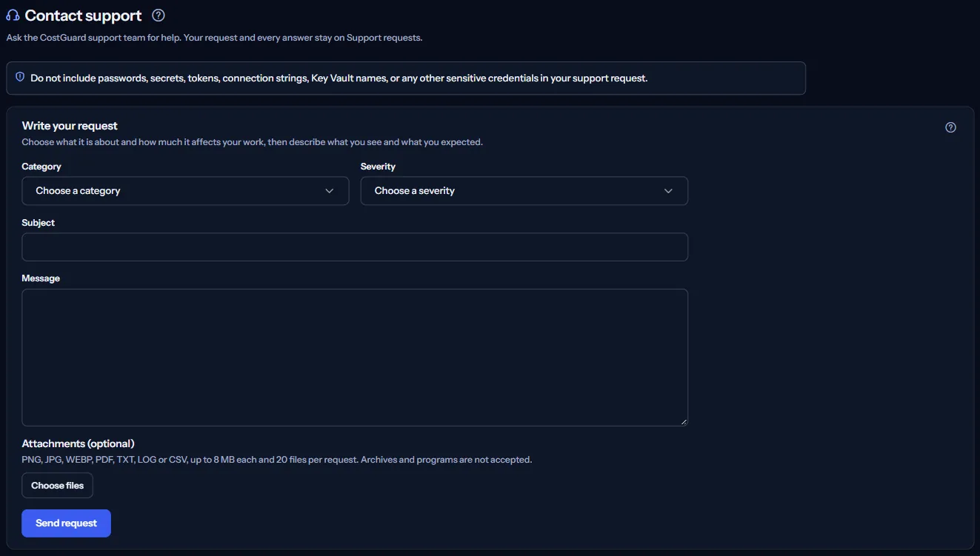
Task: Click the headset icon beside Contact support
Action: click(x=13, y=16)
